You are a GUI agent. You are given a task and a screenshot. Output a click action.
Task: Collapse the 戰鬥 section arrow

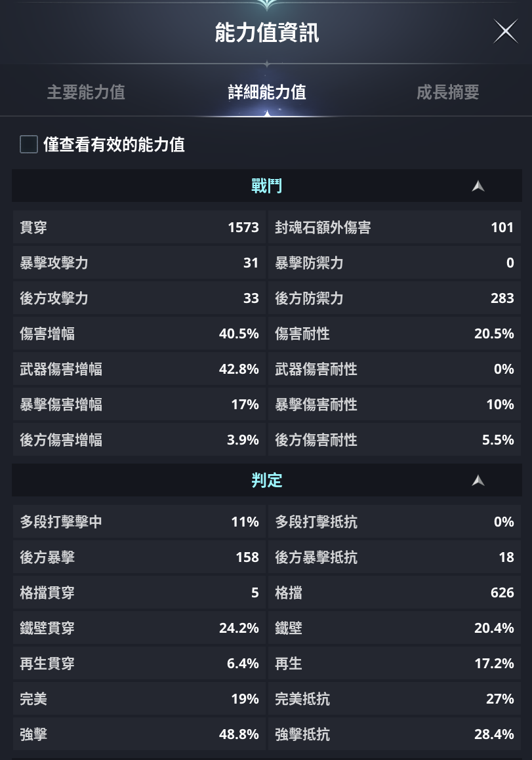click(x=478, y=187)
